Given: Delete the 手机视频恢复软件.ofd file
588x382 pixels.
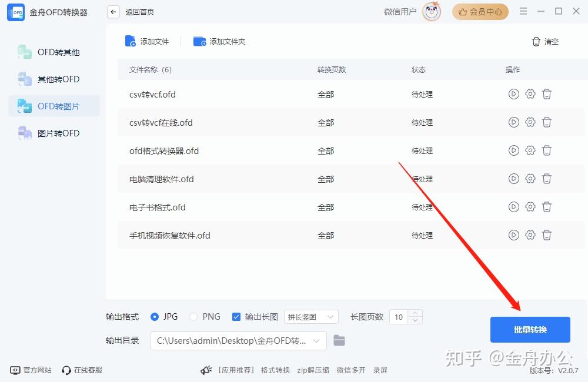Looking at the screenshot, I should point(547,234).
